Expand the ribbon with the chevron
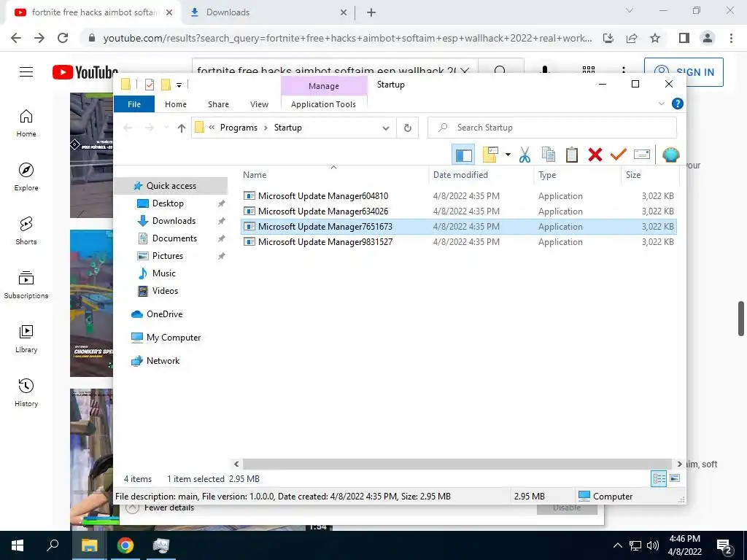Image resolution: width=747 pixels, height=560 pixels. point(661,104)
